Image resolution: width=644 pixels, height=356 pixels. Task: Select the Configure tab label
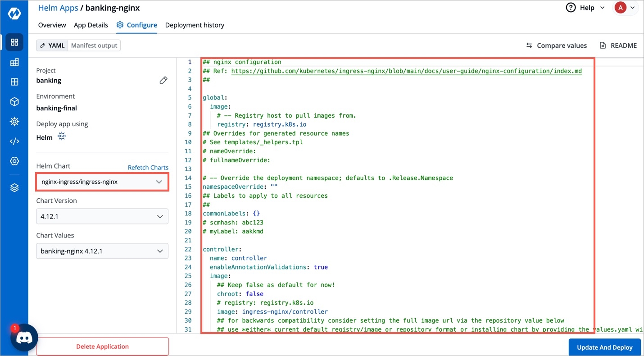(x=142, y=25)
